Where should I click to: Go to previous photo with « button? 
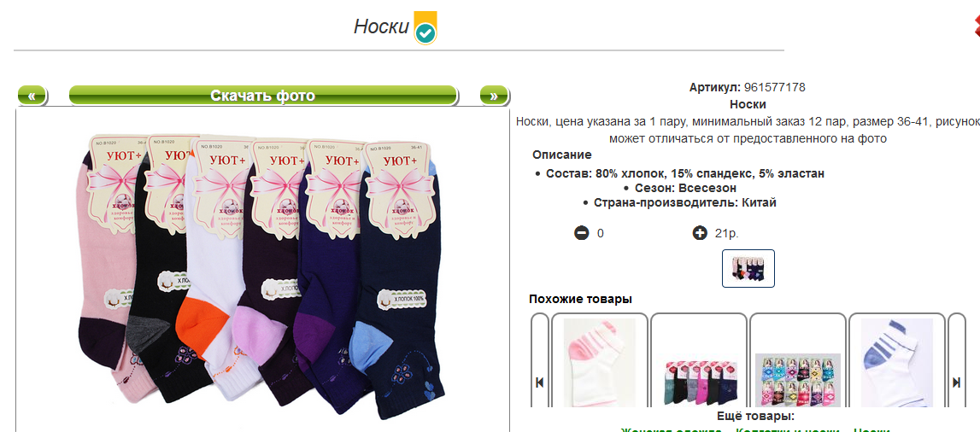pos(32,96)
